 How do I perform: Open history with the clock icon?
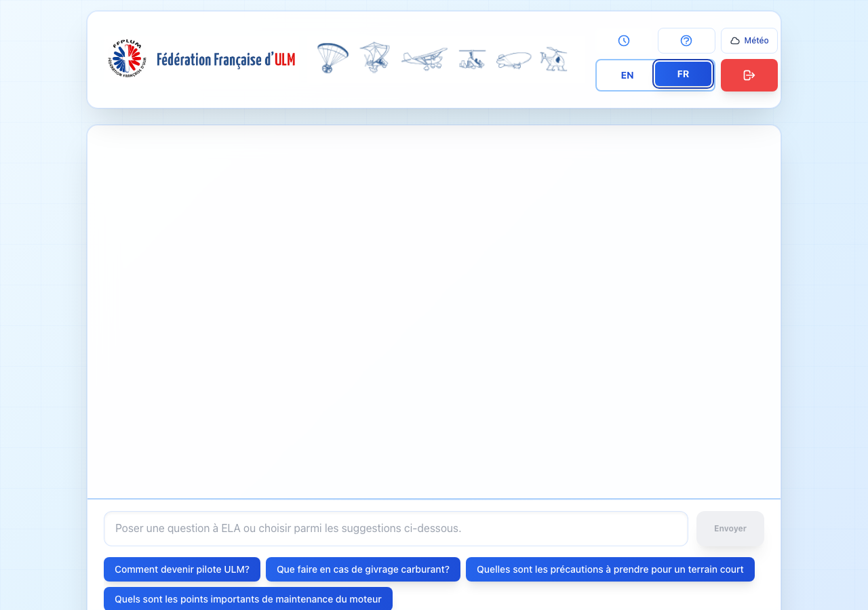click(x=624, y=41)
